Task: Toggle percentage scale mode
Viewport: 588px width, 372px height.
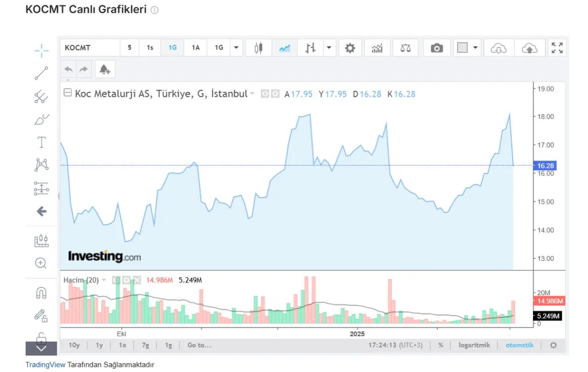Action: pos(441,345)
